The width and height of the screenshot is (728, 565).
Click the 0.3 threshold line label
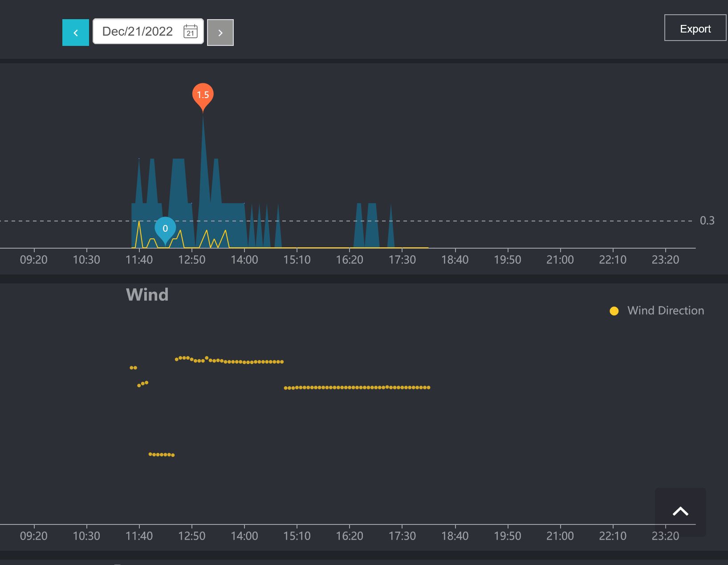point(707,221)
